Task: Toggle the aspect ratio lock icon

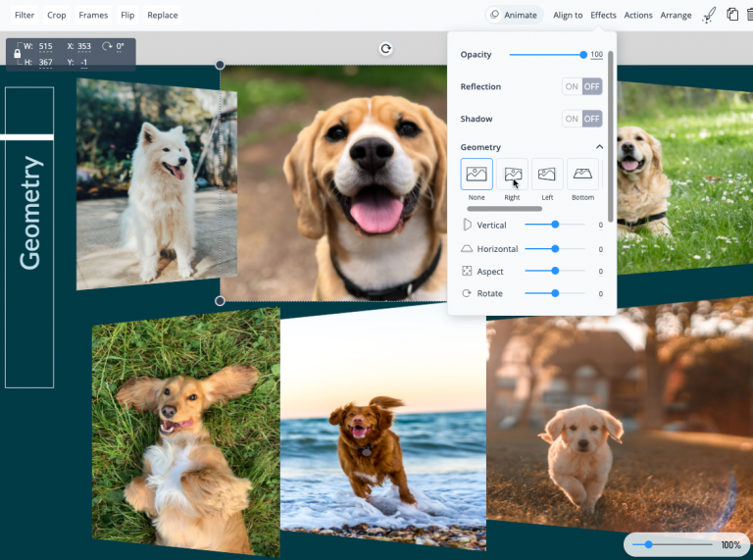Action: [18, 54]
